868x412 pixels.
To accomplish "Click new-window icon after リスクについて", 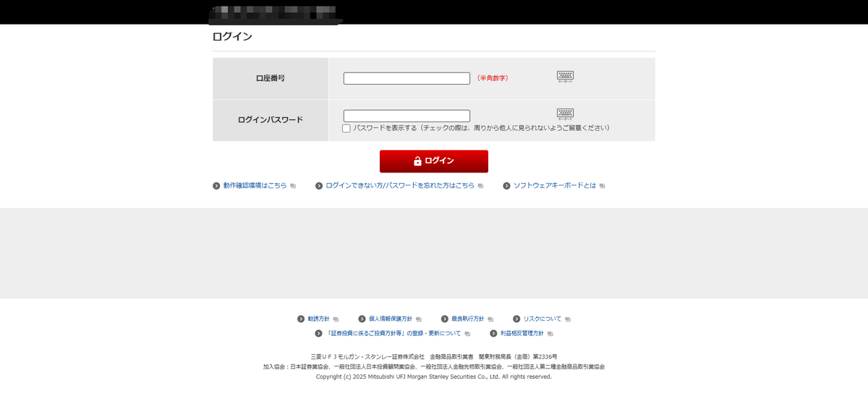I will coord(568,319).
